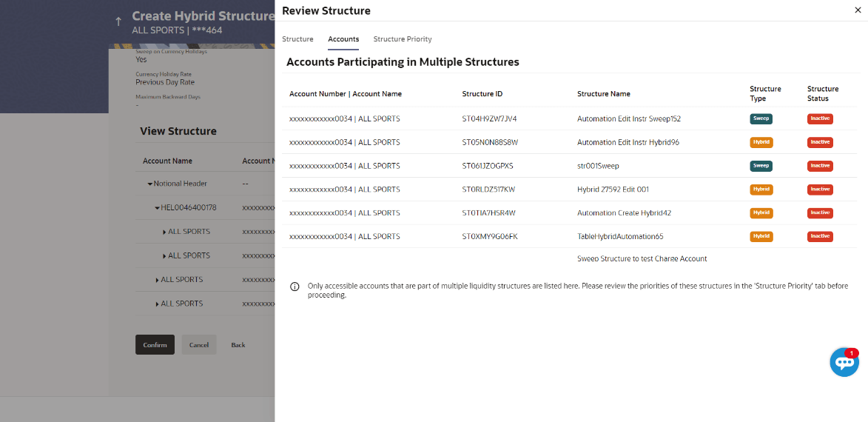The width and height of the screenshot is (868, 422).
Task: Collapse the HEL0046400178 tree node
Action: (157, 208)
